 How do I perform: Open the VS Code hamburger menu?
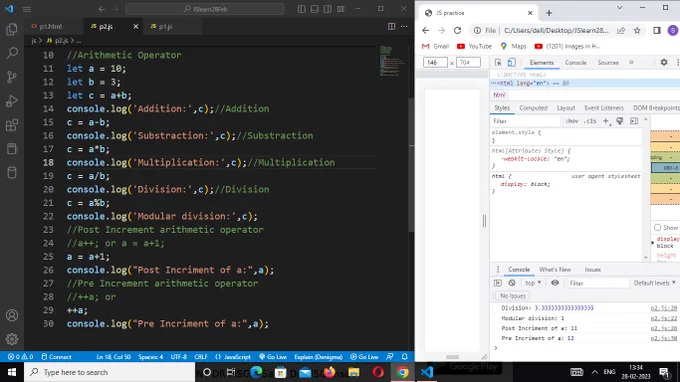pos(26,9)
